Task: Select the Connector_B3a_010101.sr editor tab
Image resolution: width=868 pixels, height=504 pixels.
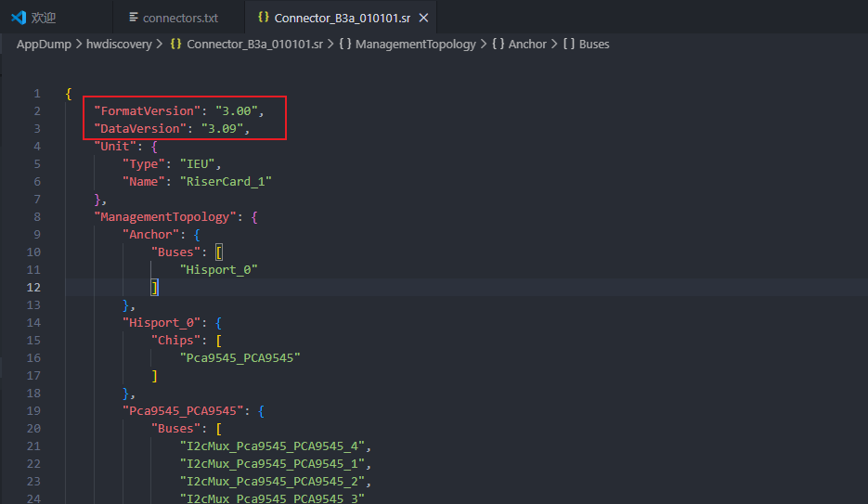Action: pyautogui.click(x=342, y=18)
